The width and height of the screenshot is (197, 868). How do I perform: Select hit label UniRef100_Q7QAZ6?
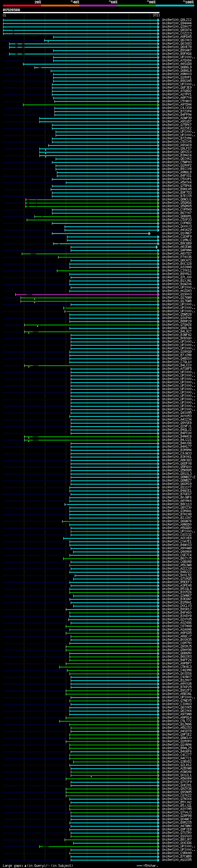point(176,325)
